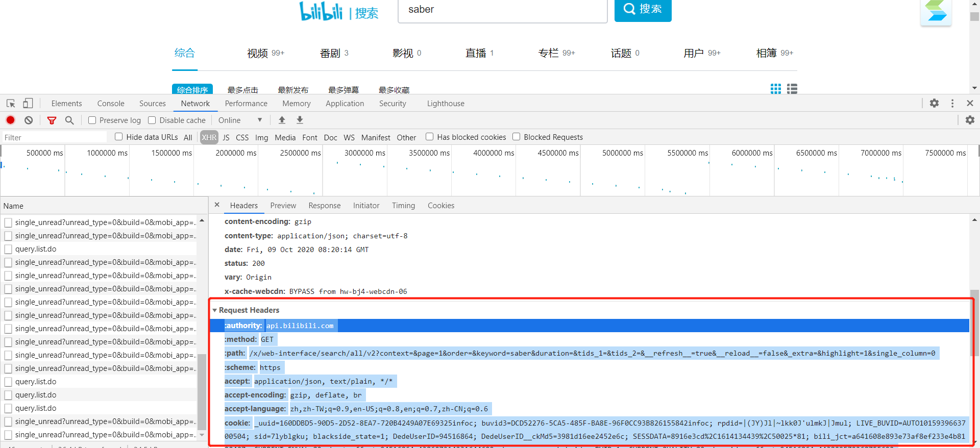Close the DevTools panel
The height and width of the screenshot is (448, 980).
pyautogui.click(x=970, y=103)
